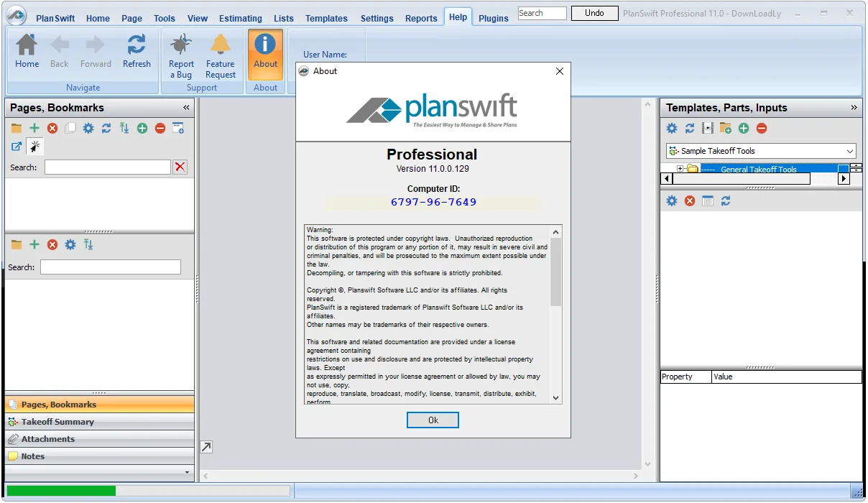
Task: Open the Estimating ribbon tab
Action: pos(240,19)
